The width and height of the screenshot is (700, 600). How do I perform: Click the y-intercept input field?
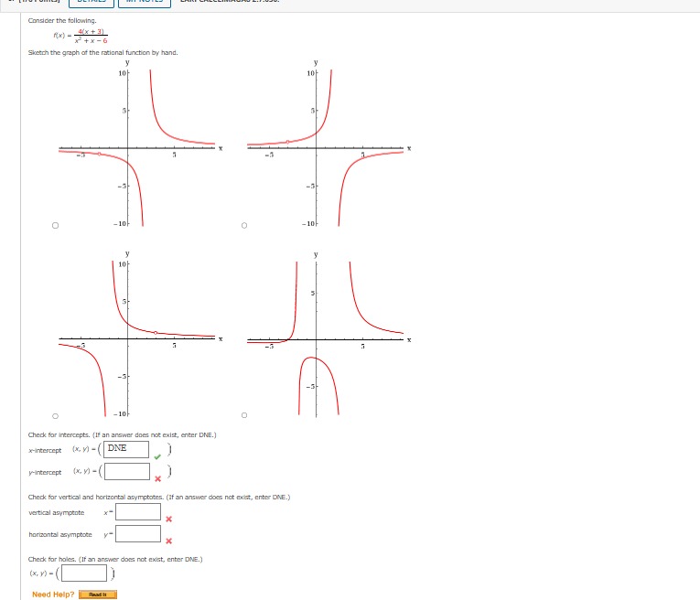tap(127, 471)
